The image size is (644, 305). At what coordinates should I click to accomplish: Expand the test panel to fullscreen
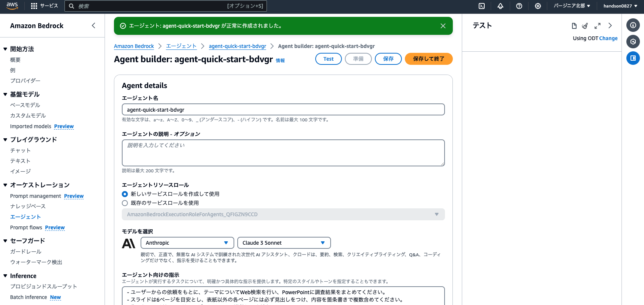pos(598,26)
